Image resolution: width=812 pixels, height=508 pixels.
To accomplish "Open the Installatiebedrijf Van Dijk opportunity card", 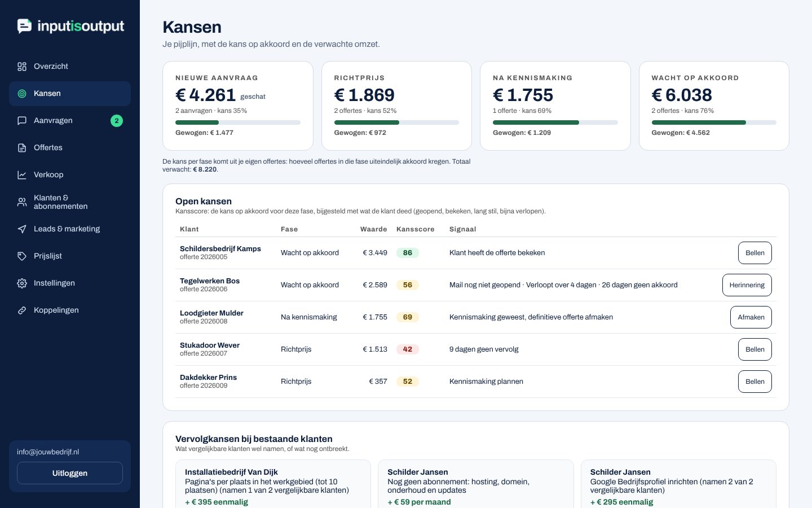I will [x=273, y=484].
